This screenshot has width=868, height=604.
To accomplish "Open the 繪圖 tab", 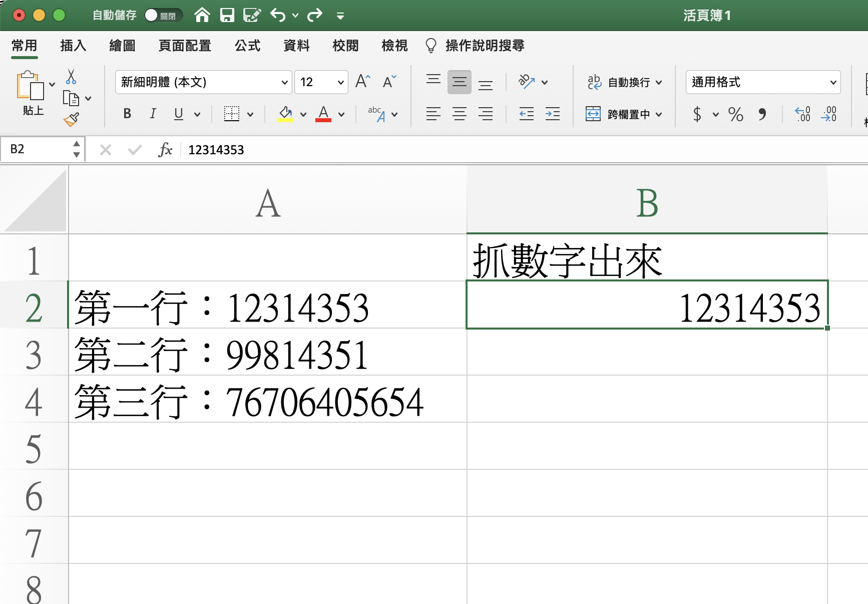I will pyautogui.click(x=122, y=46).
